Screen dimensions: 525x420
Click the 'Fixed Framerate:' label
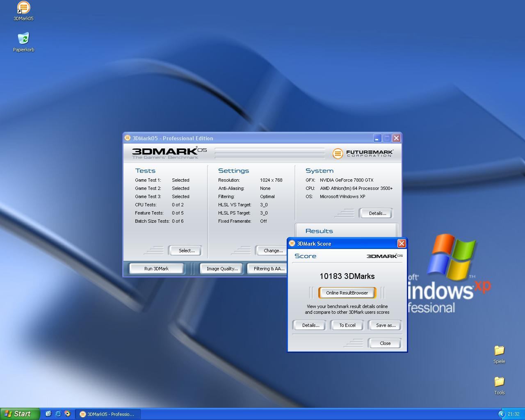click(235, 221)
